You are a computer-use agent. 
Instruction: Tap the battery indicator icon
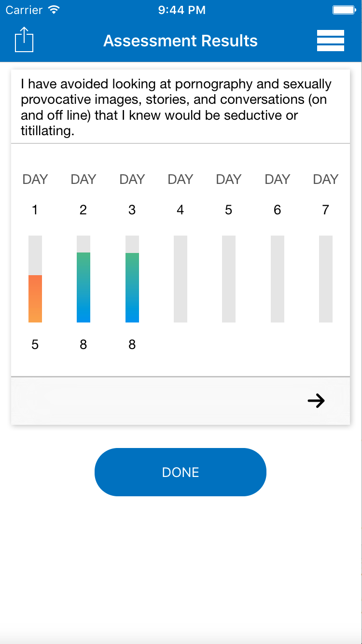pyautogui.click(x=344, y=10)
